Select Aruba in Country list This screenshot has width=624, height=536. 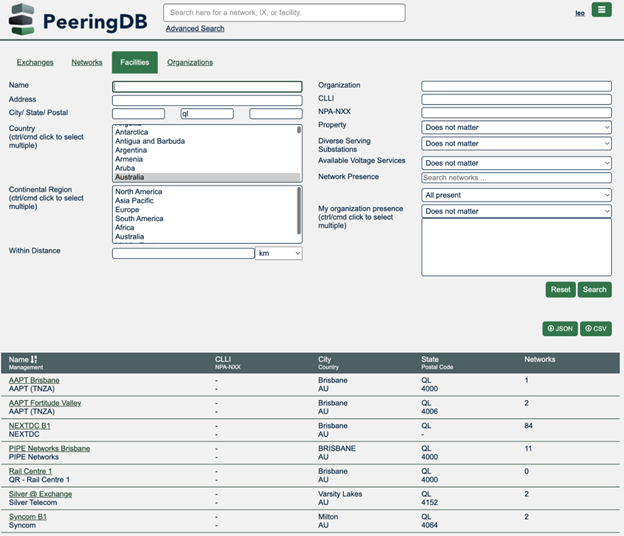pos(125,168)
